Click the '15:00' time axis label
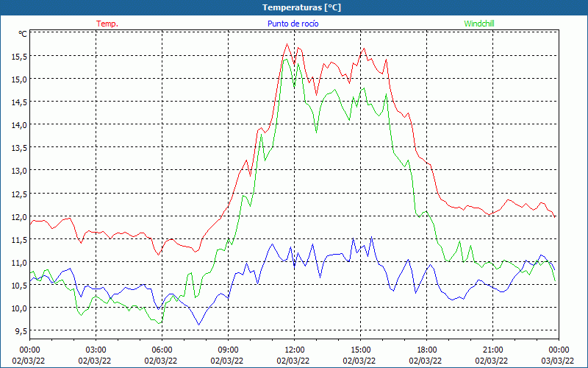Image resolution: width=588 pixels, height=368 pixels. tap(360, 350)
